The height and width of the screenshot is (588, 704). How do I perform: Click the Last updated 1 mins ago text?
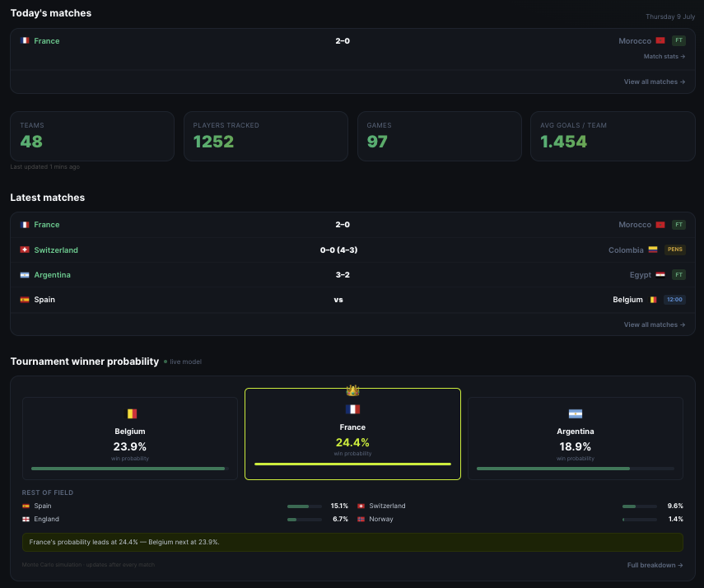point(45,166)
